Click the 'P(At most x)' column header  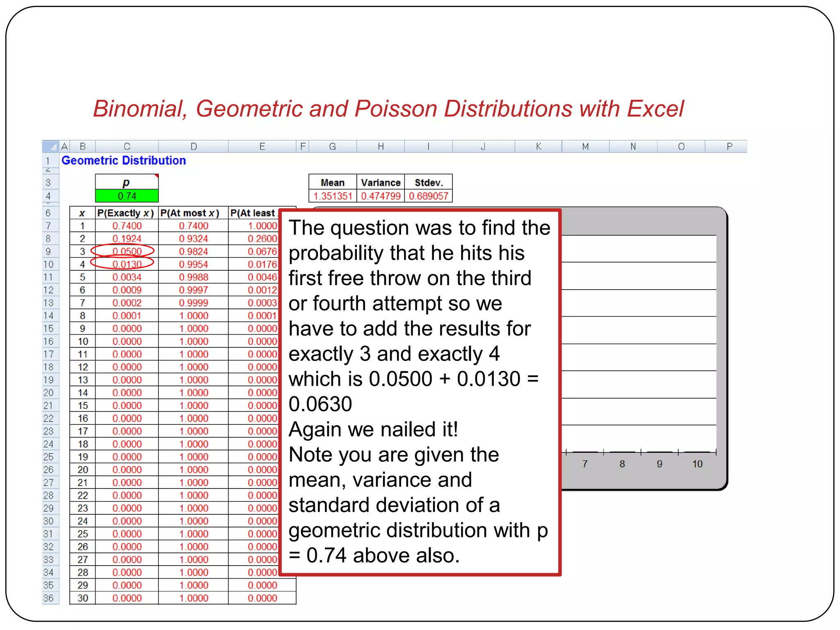point(194,213)
